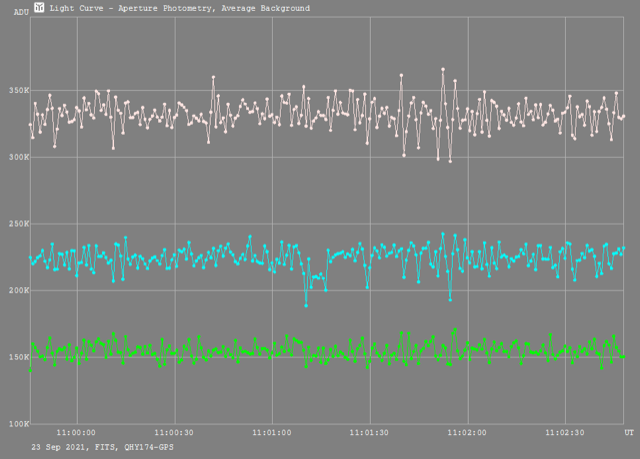Select the 200K axis value
The height and width of the screenshot is (459, 640).
(x=19, y=290)
